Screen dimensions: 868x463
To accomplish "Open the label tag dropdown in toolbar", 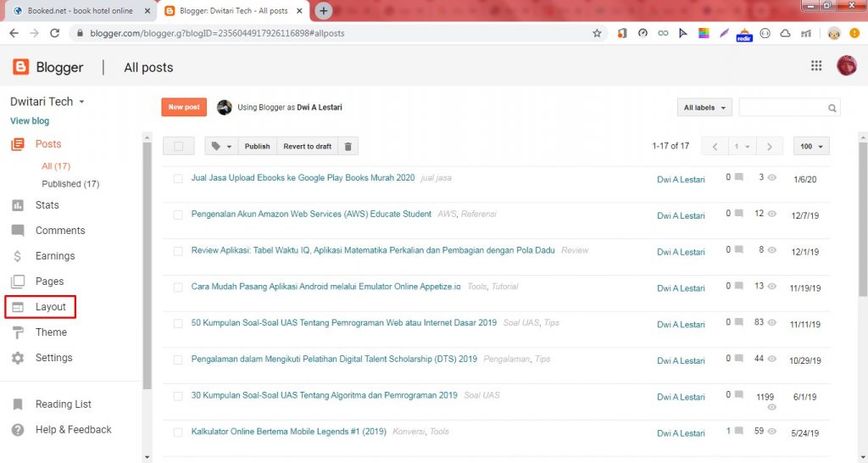I will pos(221,146).
